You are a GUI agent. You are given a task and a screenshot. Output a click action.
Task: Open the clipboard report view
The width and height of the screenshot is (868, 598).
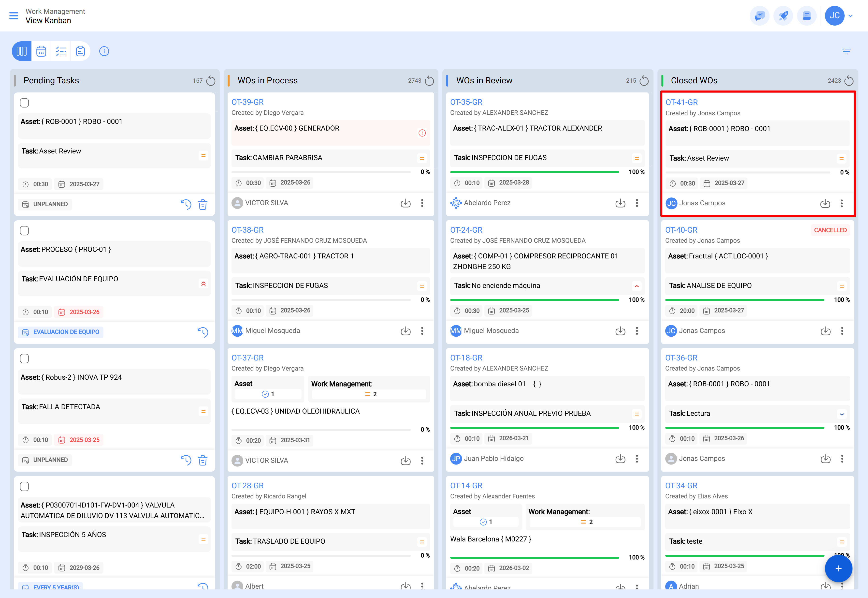(81, 51)
